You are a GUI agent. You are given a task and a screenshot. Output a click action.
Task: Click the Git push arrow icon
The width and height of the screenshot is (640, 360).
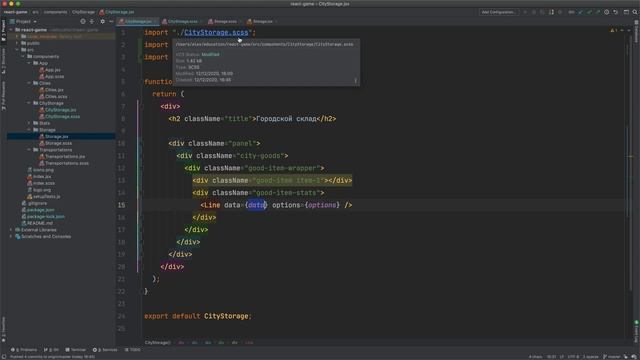[x=598, y=12]
